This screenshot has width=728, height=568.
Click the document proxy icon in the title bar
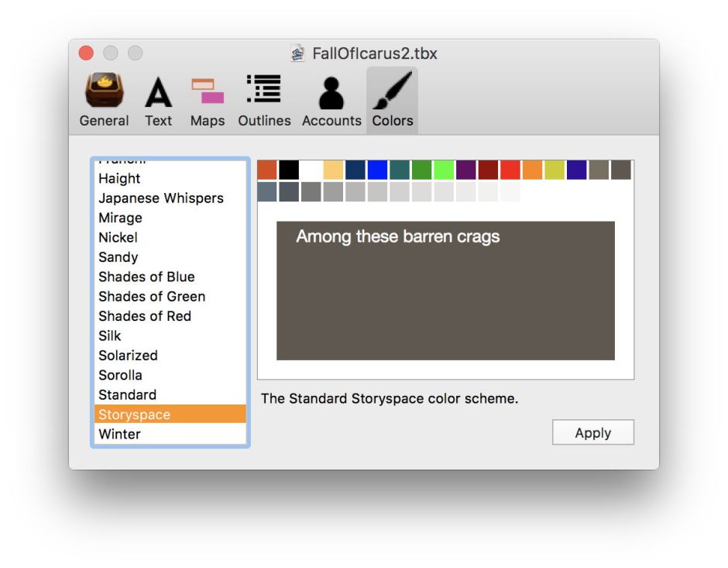(297, 53)
